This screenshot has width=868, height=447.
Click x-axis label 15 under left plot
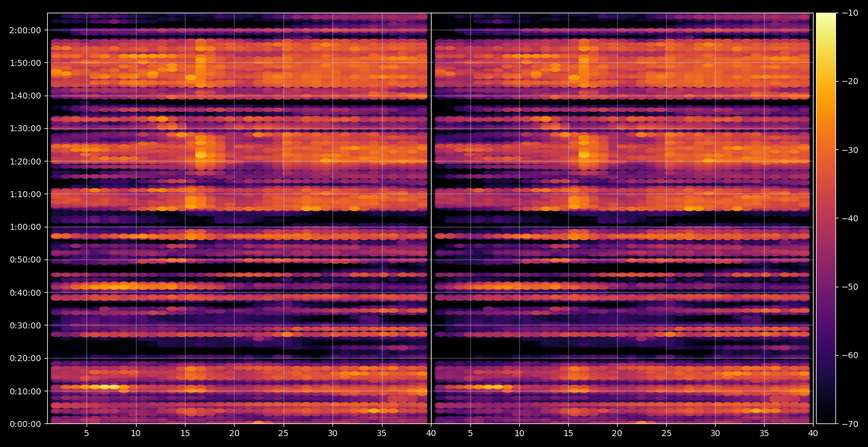185,434
